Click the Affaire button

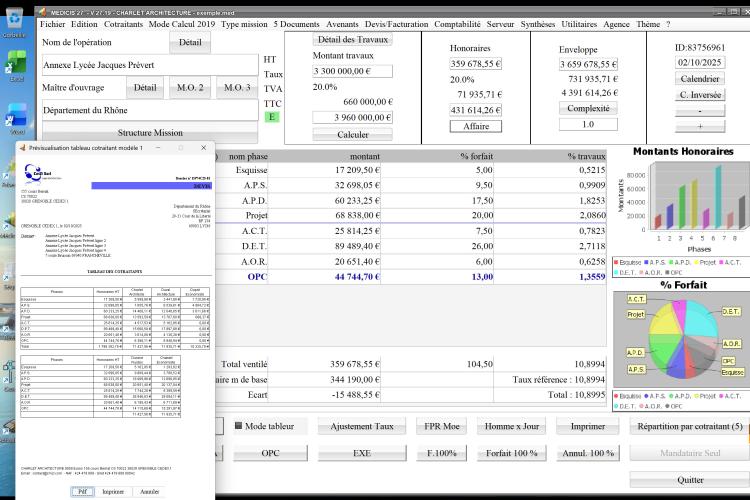(x=476, y=126)
